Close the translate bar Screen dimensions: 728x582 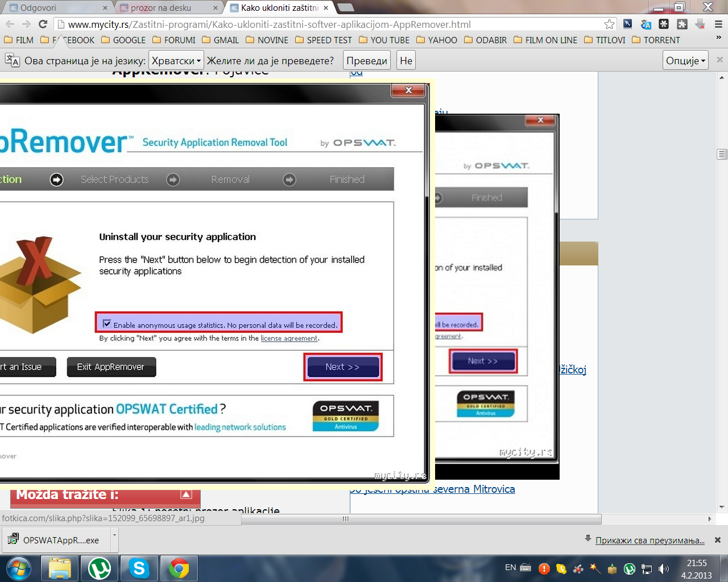click(x=719, y=60)
